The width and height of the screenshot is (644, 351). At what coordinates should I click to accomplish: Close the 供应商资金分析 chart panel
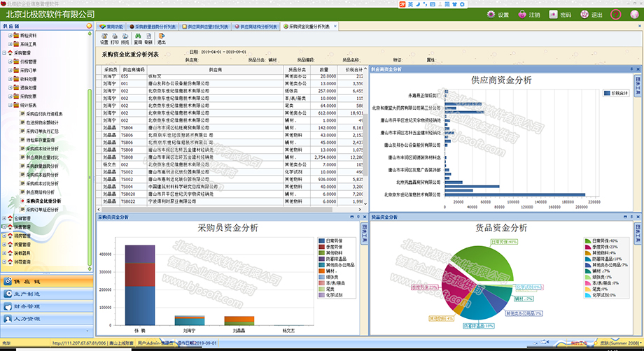coord(638,69)
